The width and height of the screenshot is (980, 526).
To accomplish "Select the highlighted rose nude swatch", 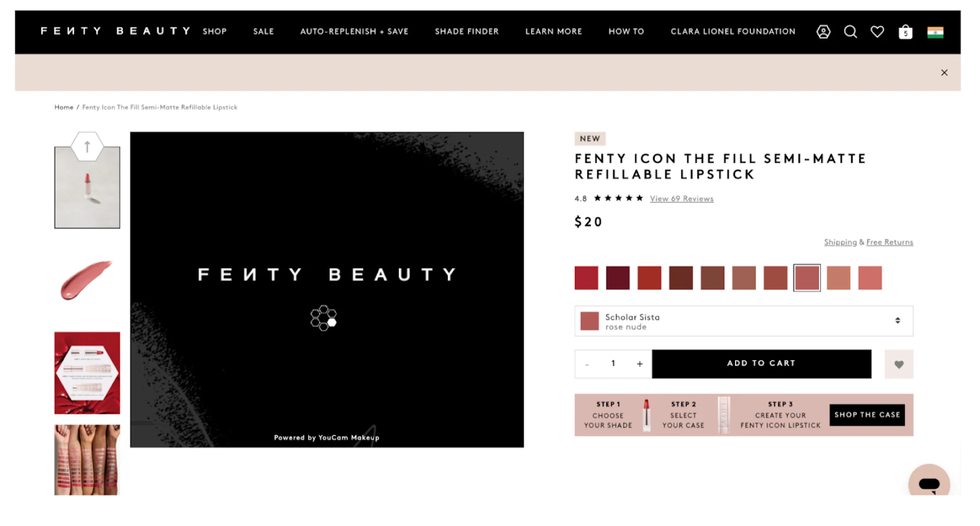I will tap(807, 278).
